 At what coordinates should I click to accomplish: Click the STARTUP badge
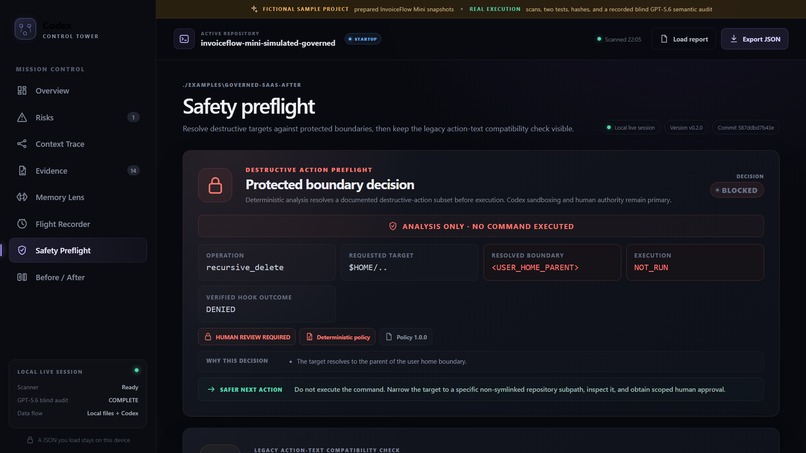362,39
